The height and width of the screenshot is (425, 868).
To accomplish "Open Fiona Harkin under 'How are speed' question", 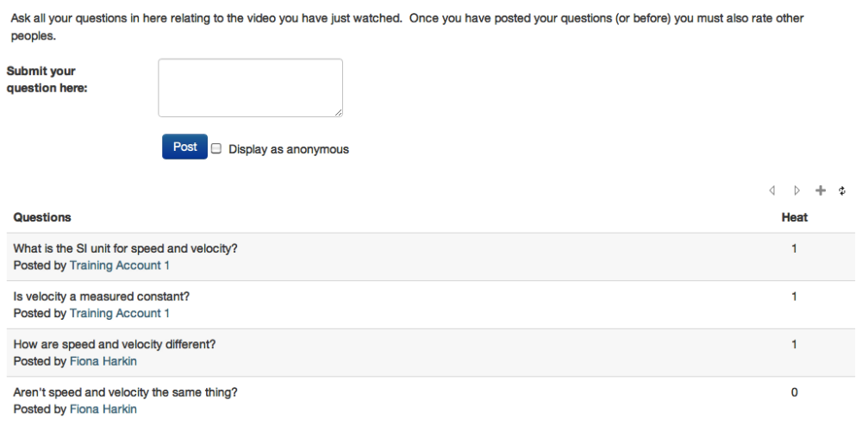I will tap(103, 361).
